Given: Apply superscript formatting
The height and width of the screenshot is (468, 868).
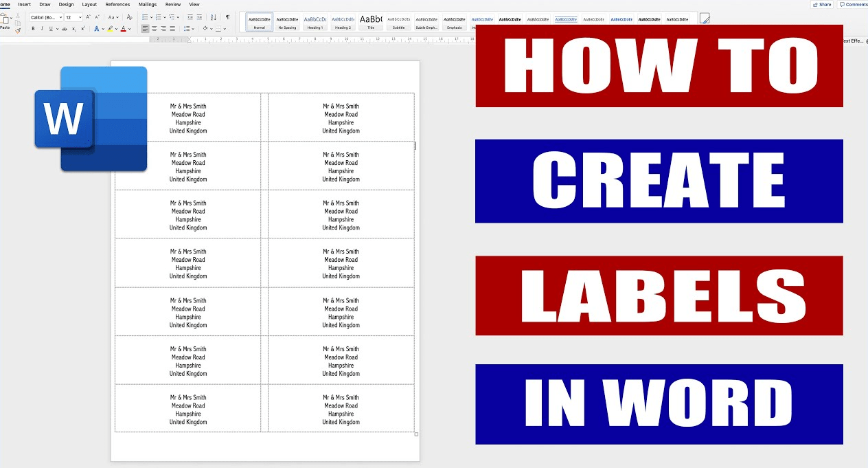Looking at the screenshot, I should [x=83, y=29].
